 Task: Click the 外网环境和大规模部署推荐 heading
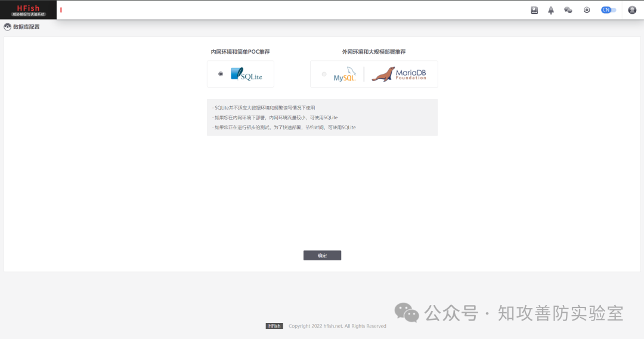tap(374, 52)
